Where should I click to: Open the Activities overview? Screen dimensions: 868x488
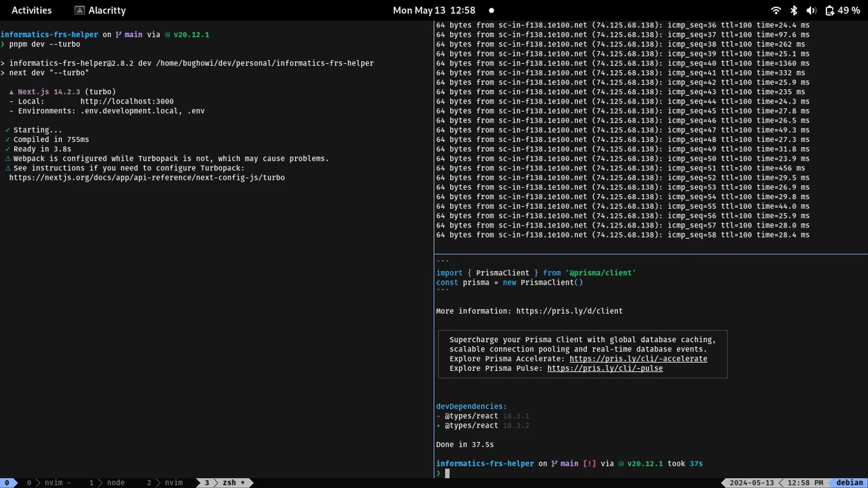pyautogui.click(x=31, y=10)
